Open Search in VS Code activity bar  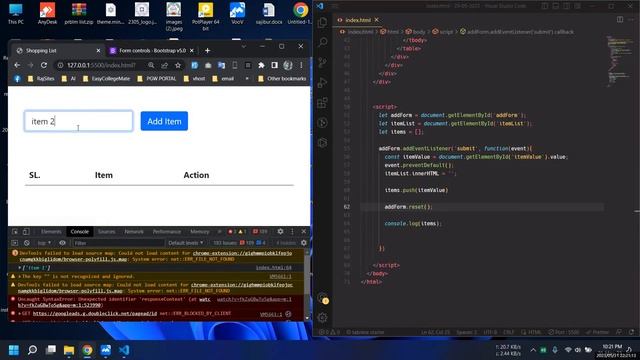(322, 42)
